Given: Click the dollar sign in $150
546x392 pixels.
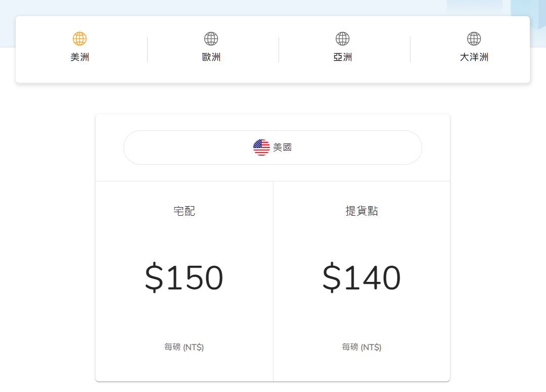Looking at the screenshot, I should tap(154, 278).
